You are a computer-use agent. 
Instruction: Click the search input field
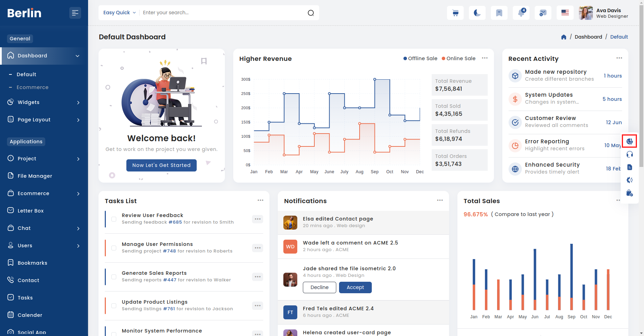[x=223, y=13]
